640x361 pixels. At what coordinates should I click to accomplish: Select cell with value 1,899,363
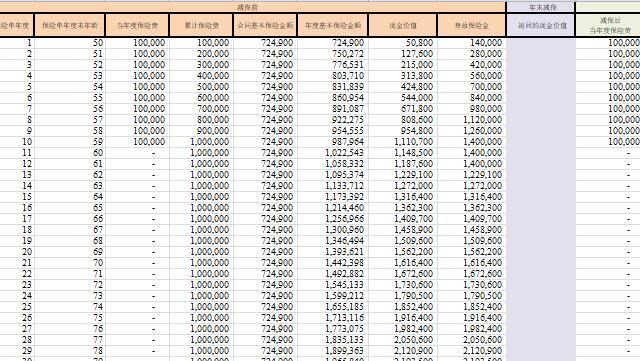click(x=333, y=351)
